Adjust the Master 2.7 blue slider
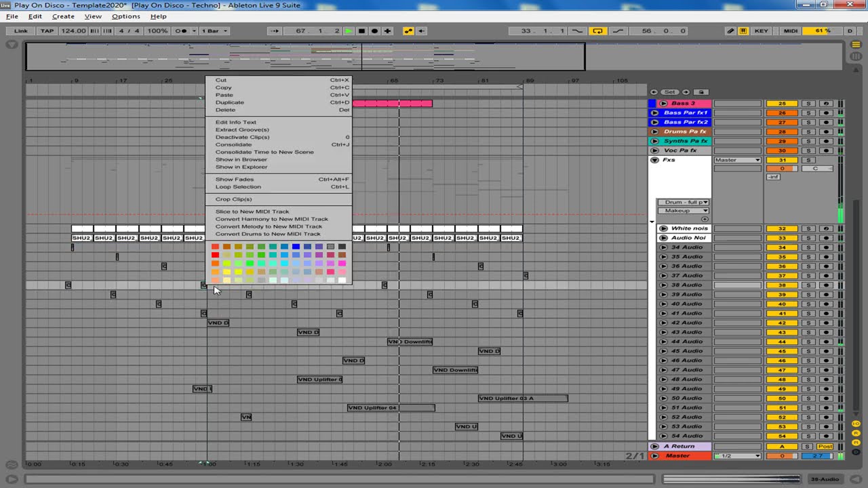This screenshot has width=868, height=488. coord(817,456)
